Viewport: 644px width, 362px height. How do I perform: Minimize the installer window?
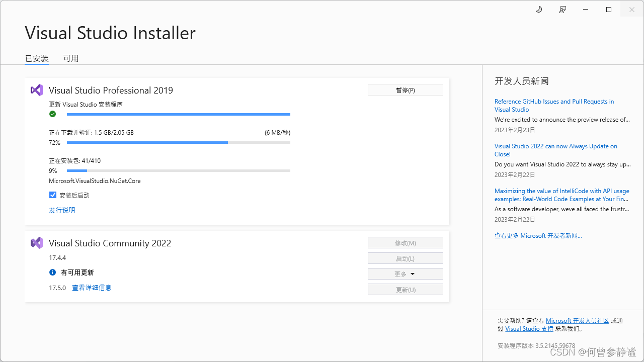coord(586,10)
